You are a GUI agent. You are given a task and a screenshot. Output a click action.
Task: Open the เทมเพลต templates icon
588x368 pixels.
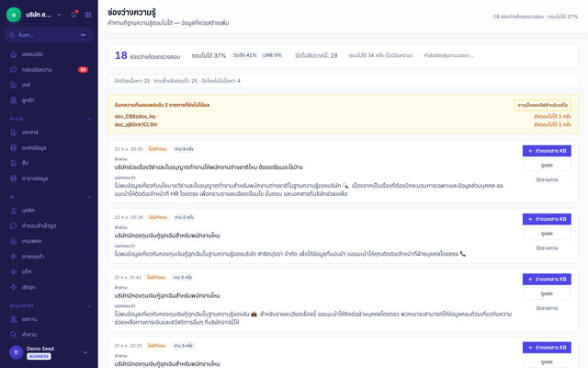(x=14, y=241)
